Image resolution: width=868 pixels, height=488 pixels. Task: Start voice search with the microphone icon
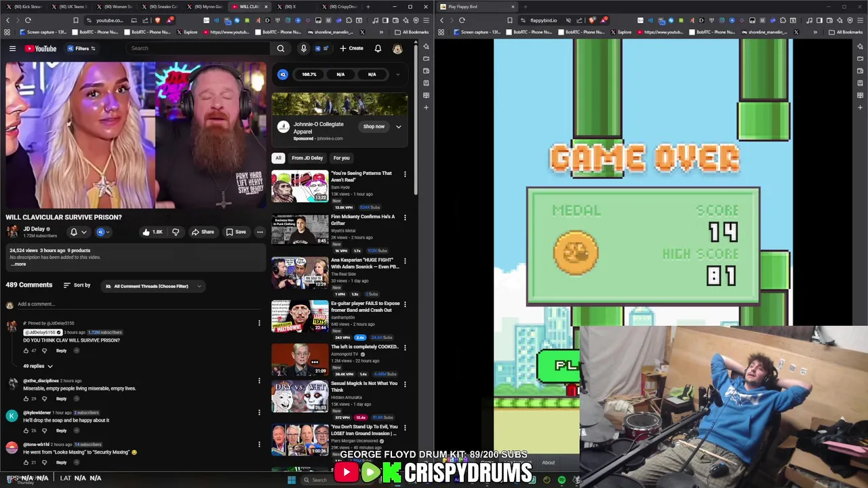pyautogui.click(x=303, y=48)
